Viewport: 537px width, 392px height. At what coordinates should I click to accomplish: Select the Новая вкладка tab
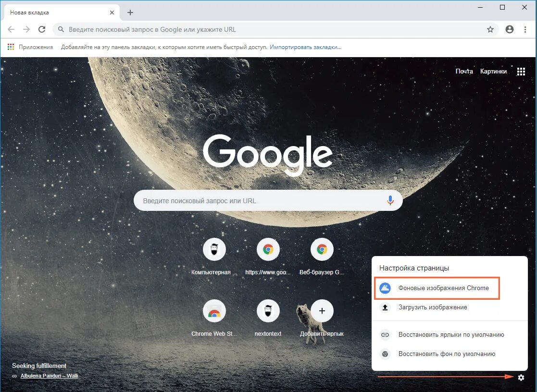[62, 12]
